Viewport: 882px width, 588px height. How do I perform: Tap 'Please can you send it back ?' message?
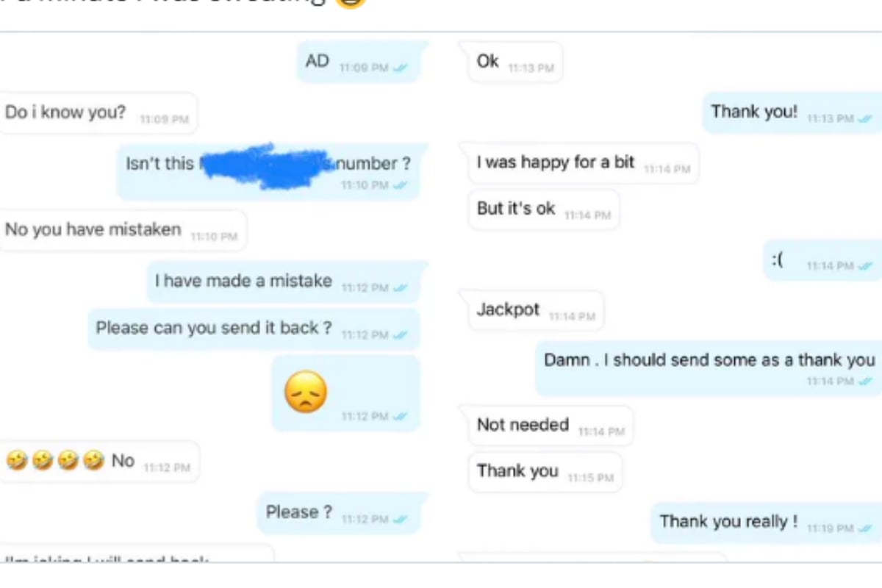(x=254, y=329)
